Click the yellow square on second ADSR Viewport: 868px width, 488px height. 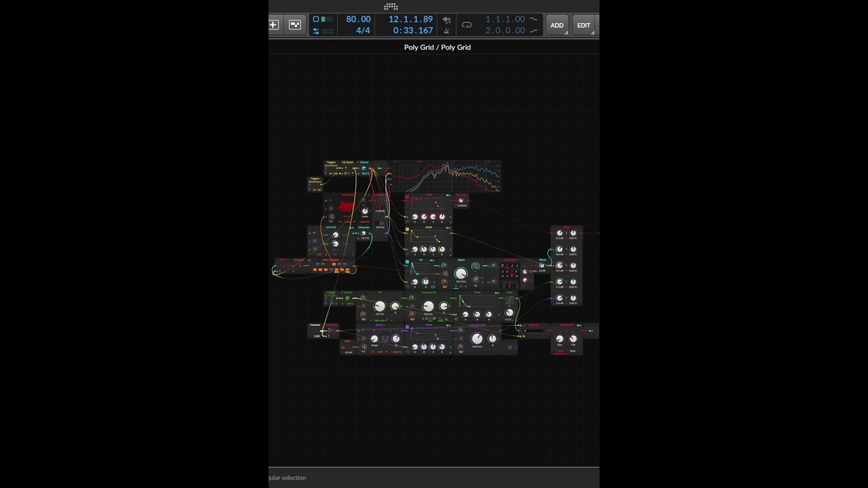[407, 229]
